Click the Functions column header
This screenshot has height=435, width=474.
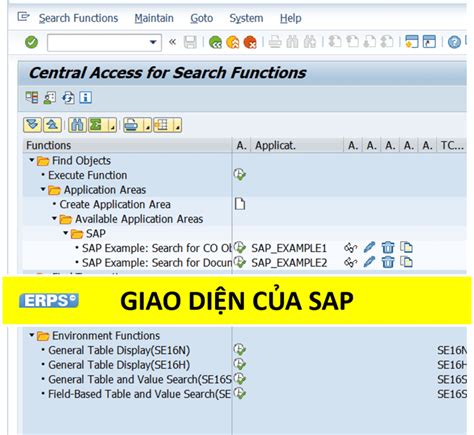pyautogui.click(x=128, y=145)
